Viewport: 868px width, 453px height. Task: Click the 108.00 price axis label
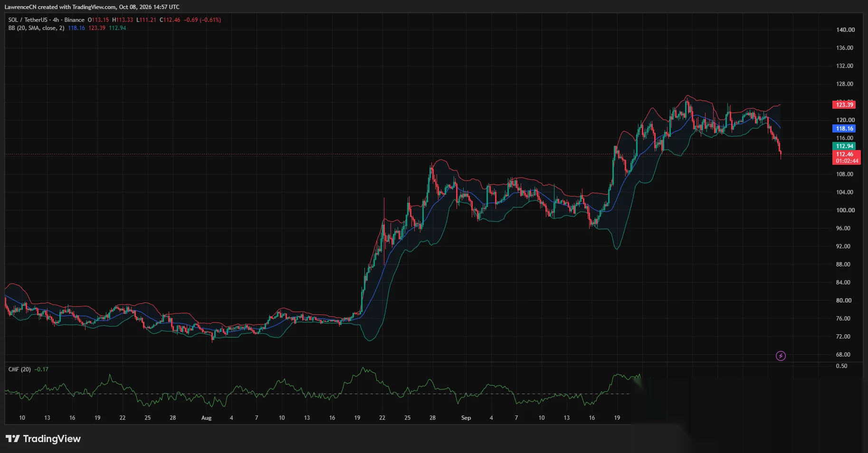coord(845,174)
